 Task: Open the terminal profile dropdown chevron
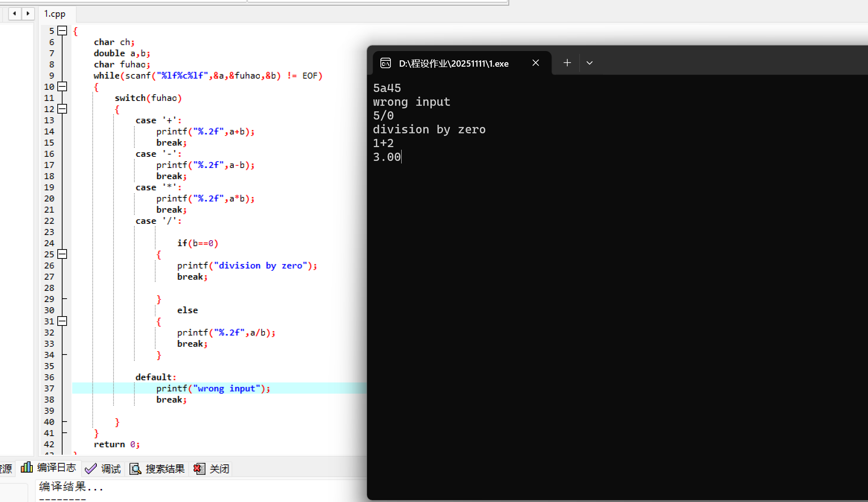tap(589, 63)
